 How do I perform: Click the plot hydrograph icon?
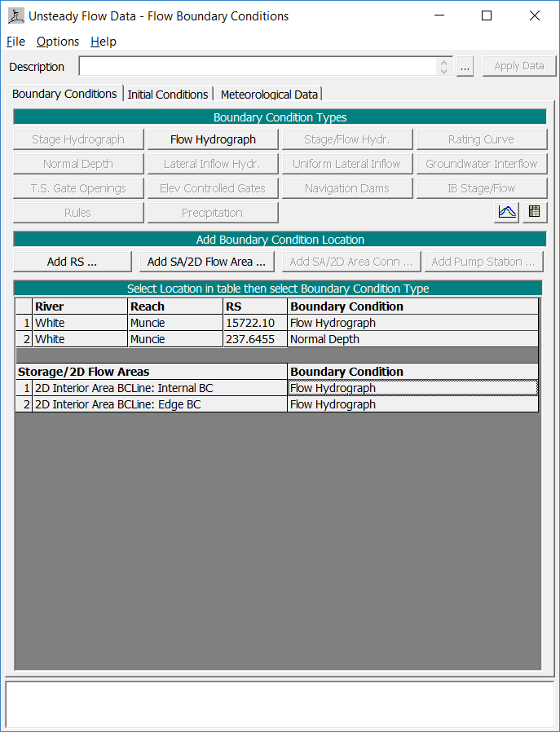coord(506,213)
